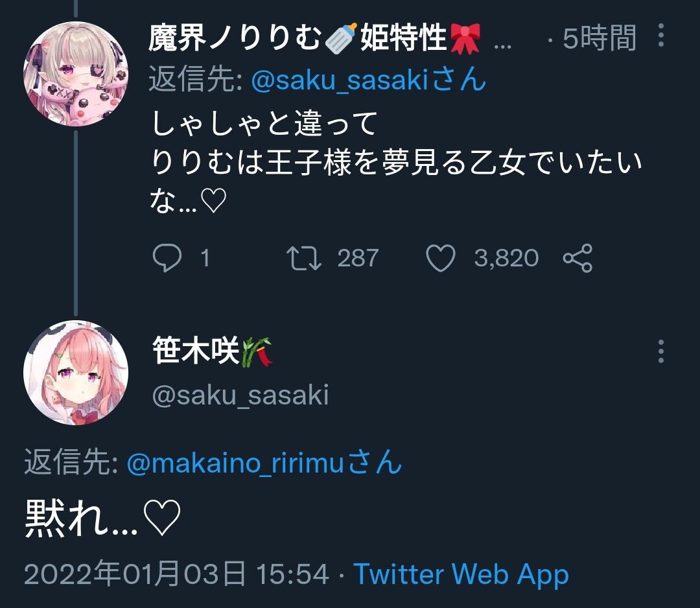Open the three-dot menu beside 笹木咲

coord(661,351)
